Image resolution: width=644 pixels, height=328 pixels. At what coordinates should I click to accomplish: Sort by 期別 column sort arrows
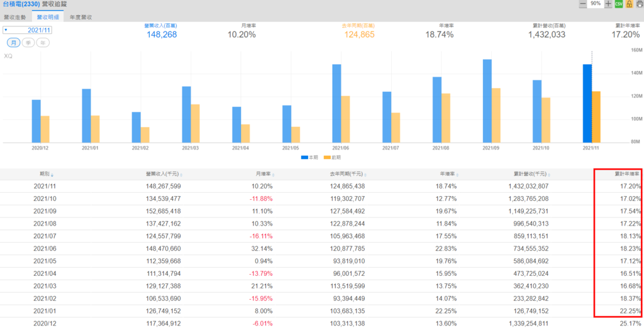coord(52,175)
